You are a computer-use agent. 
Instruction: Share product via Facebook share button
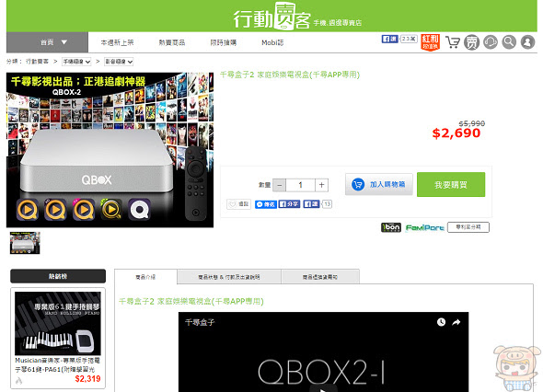pos(290,204)
